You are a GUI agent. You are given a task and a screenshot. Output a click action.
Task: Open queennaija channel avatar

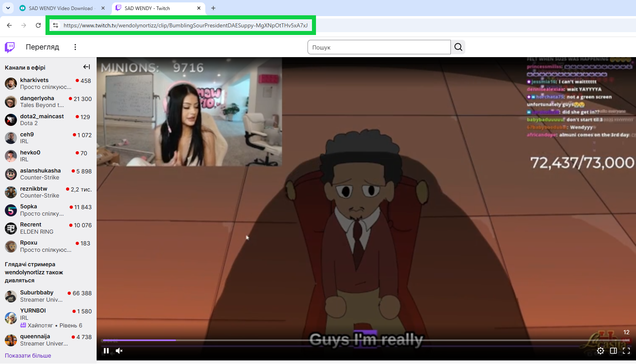(11, 340)
